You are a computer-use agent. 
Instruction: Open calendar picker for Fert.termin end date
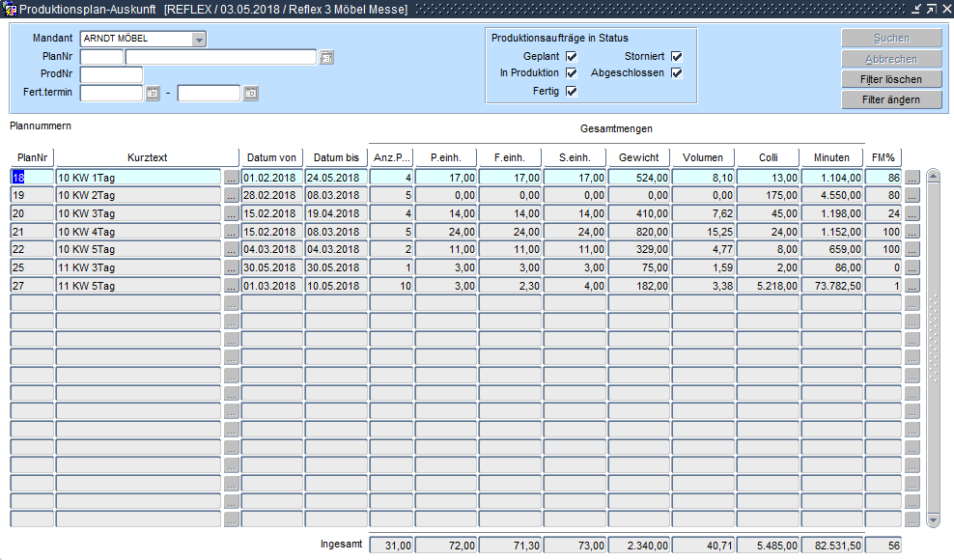point(250,94)
